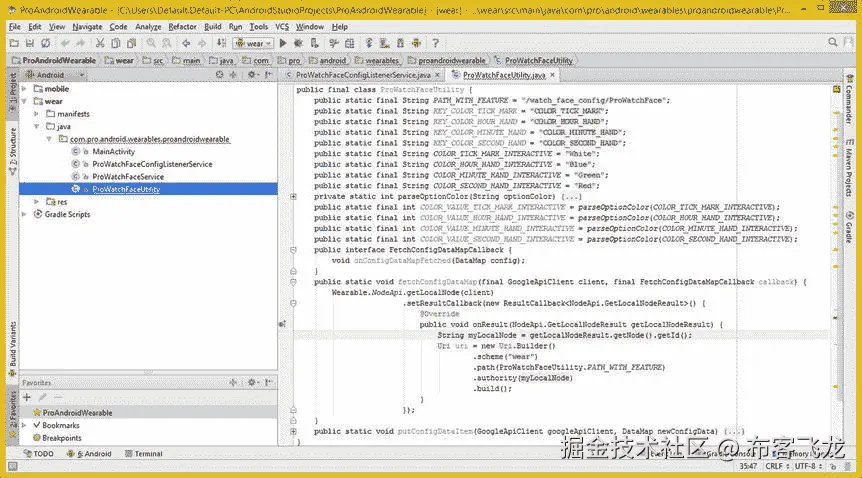The image size is (862, 478).
Task: Click the CRLF line separator indicator
Action: [x=777, y=466]
